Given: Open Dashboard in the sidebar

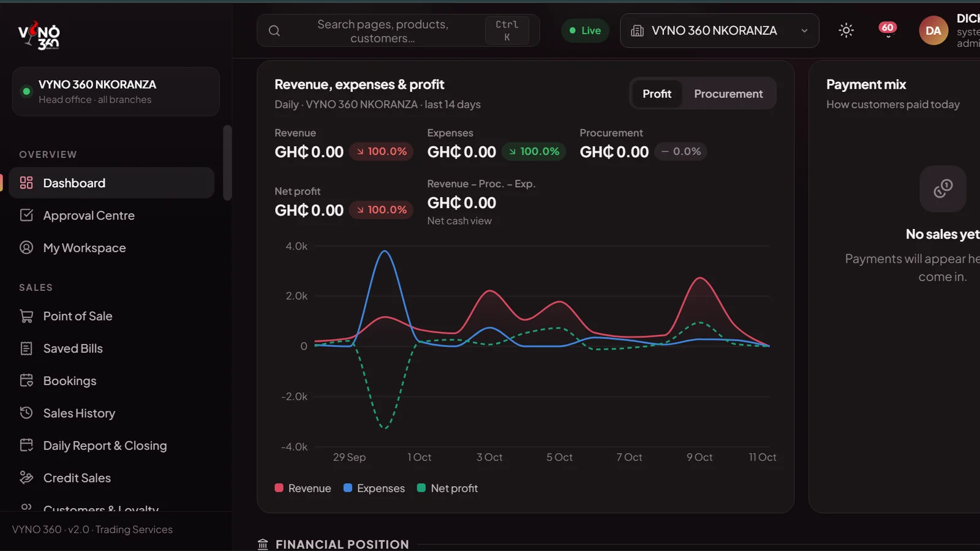Looking at the screenshot, I should click(111, 182).
